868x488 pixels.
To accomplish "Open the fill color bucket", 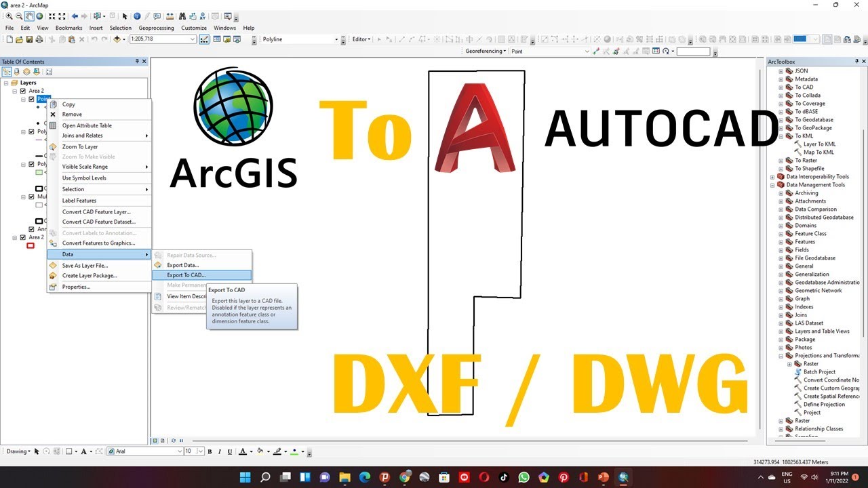I will [262, 451].
